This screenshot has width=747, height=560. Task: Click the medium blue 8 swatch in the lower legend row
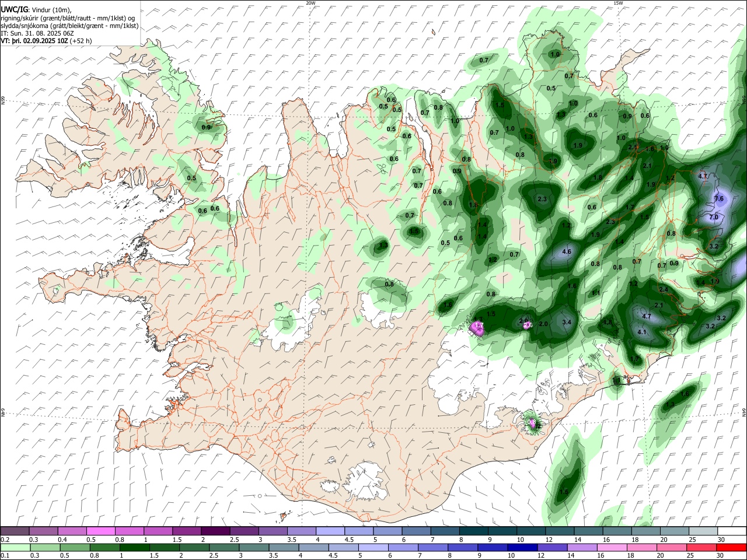[x=463, y=547]
